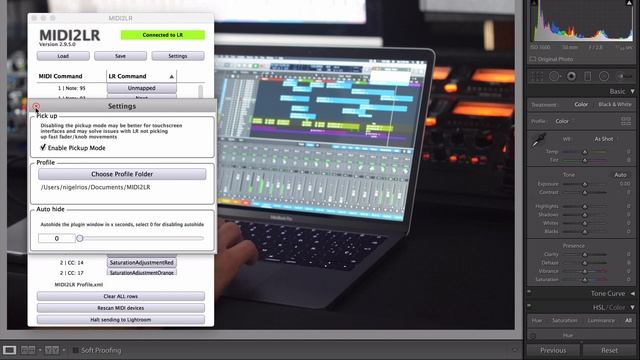Open the Unmapped LR command dropdown
Viewport: 640px width, 360px height.
pos(142,88)
